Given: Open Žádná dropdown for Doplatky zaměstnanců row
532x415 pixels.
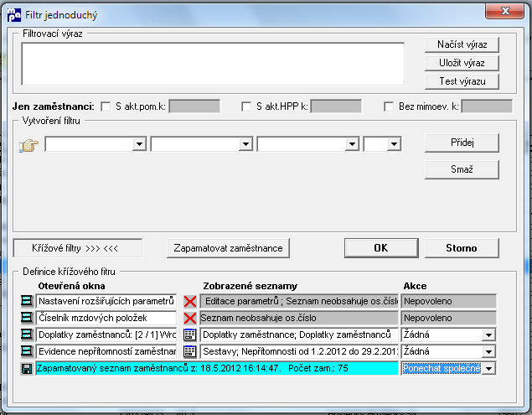Looking at the screenshot, I should tap(489, 335).
